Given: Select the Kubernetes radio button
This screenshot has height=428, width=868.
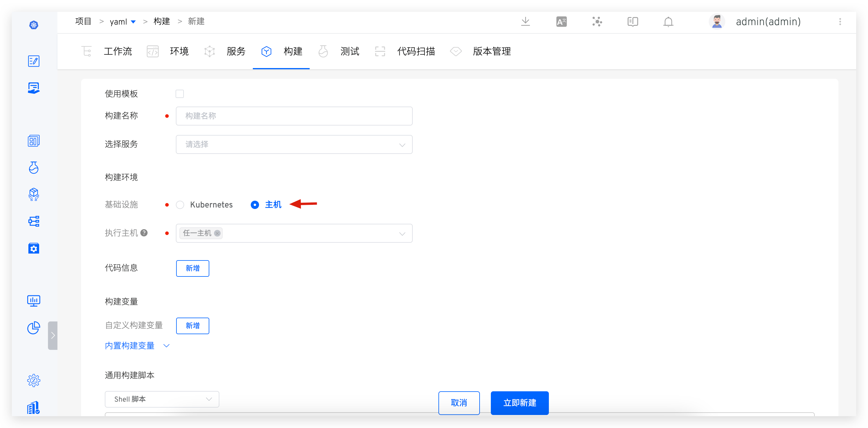Looking at the screenshot, I should click(x=180, y=205).
